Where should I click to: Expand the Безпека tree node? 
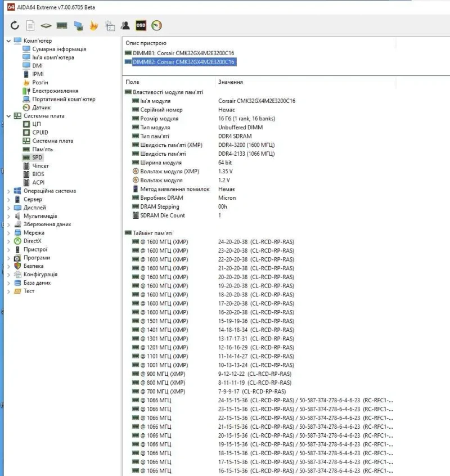8,266
